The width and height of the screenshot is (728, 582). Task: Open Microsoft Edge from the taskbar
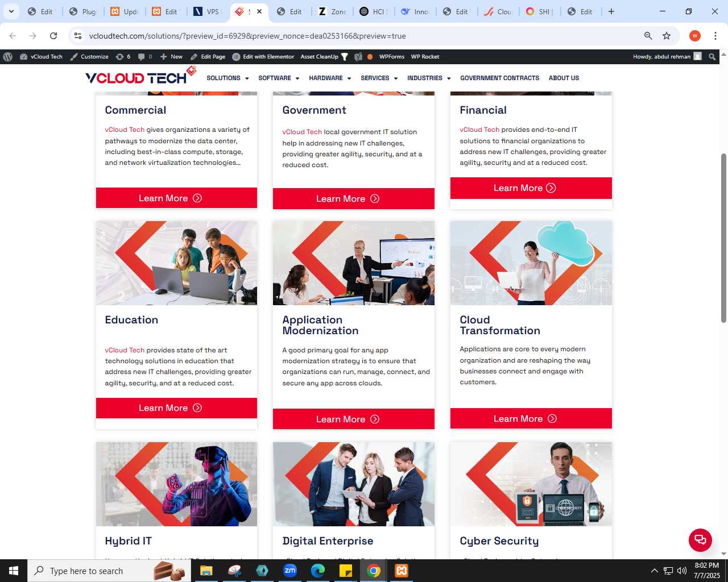click(x=318, y=571)
